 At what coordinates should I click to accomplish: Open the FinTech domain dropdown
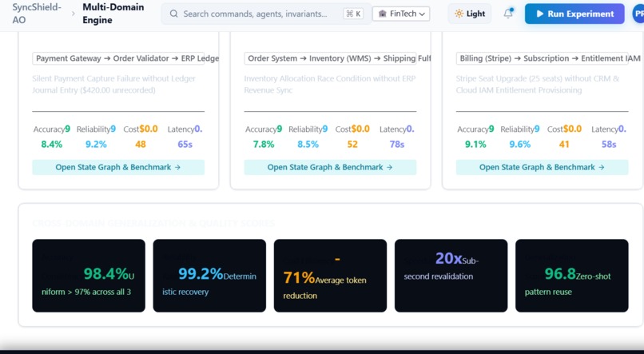click(401, 14)
